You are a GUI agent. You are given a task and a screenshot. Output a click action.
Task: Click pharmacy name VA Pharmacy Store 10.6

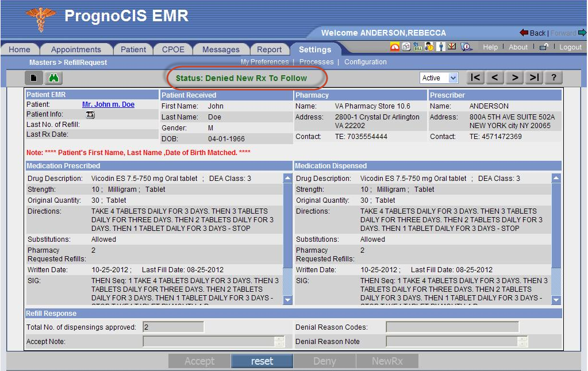point(372,106)
